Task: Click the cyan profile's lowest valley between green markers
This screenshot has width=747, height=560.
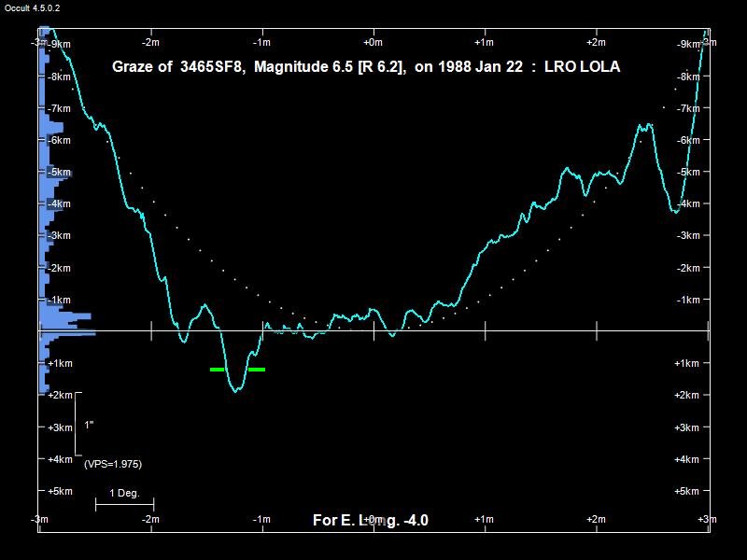Action: click(x=236, y=390)
